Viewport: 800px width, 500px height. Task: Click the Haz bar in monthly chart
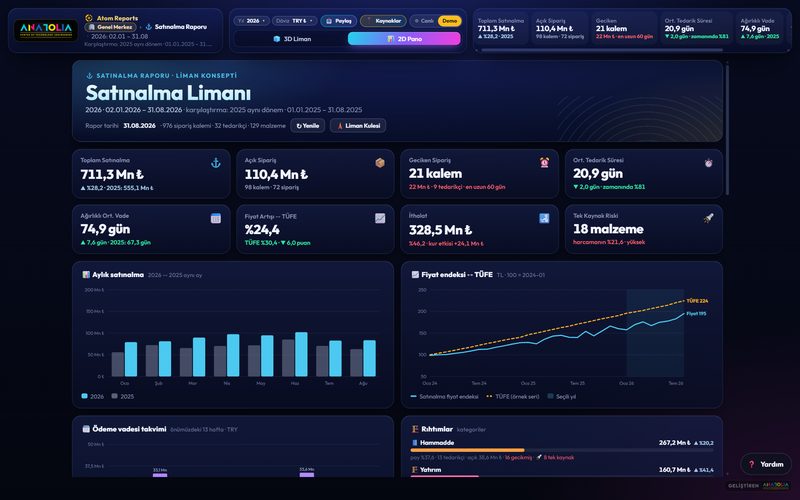301,354
